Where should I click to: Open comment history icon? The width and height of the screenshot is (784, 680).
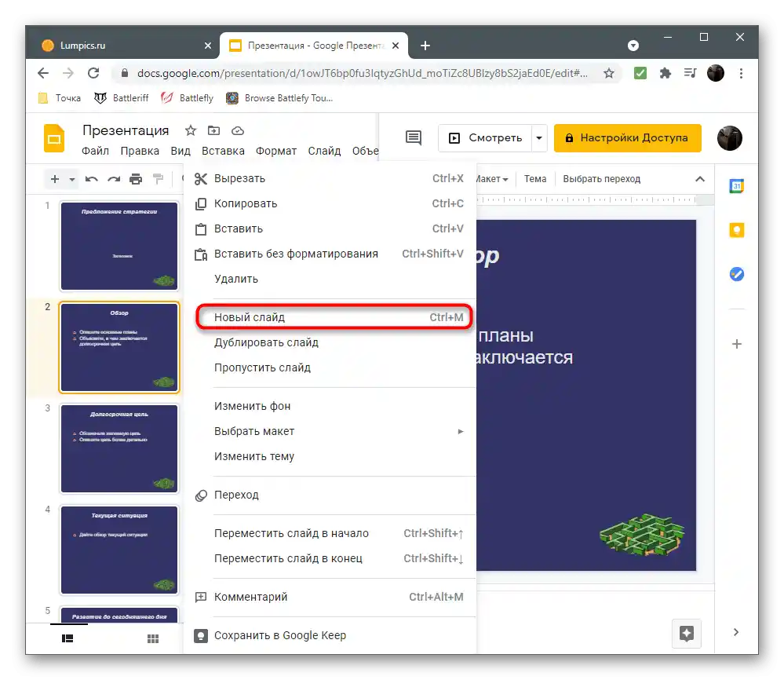pos(413,137)
